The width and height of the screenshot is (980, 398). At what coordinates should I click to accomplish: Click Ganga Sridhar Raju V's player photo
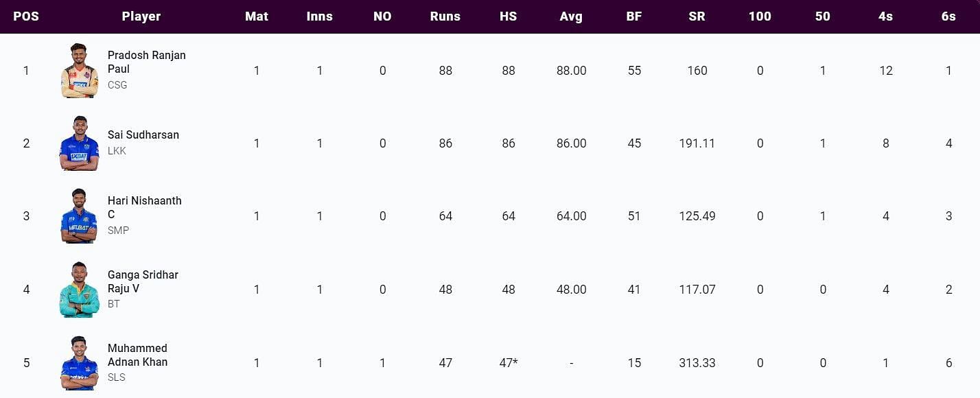[x=79, y=289]
